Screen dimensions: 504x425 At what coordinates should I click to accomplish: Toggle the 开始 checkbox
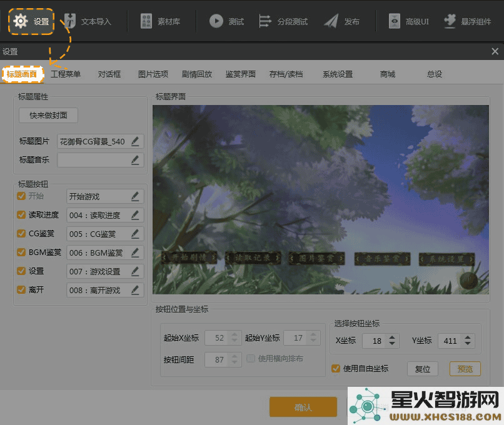[x=21, y=196]
